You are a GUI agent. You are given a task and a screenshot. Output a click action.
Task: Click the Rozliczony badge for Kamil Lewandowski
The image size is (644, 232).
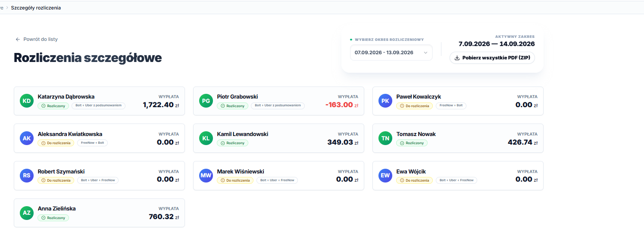coord(233,143)
